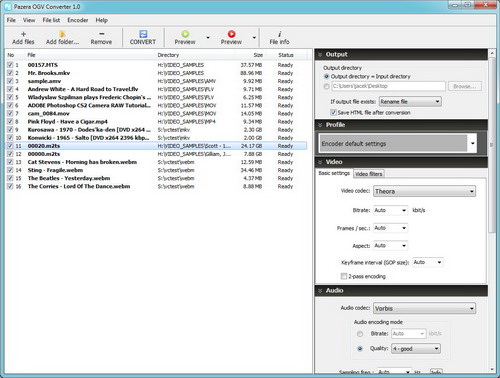This screenshot has height=378, width=500.
Task: Select the custom output path radio button
Action: click(327, 86)
